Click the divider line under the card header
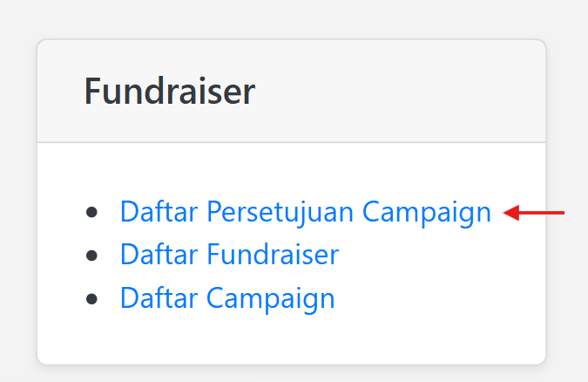The image size is (588, 382). pyautogui.click(x=291, y=141)
